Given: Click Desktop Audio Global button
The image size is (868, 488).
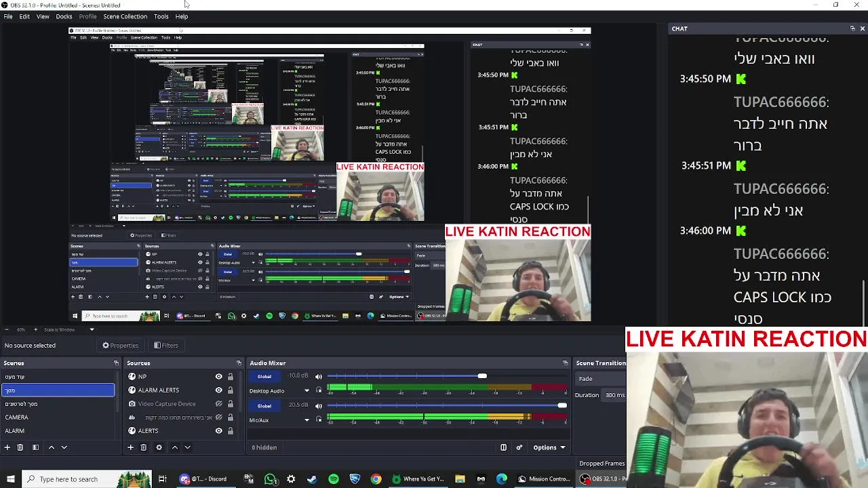Looking at the screenshot, I should [264, 376].
